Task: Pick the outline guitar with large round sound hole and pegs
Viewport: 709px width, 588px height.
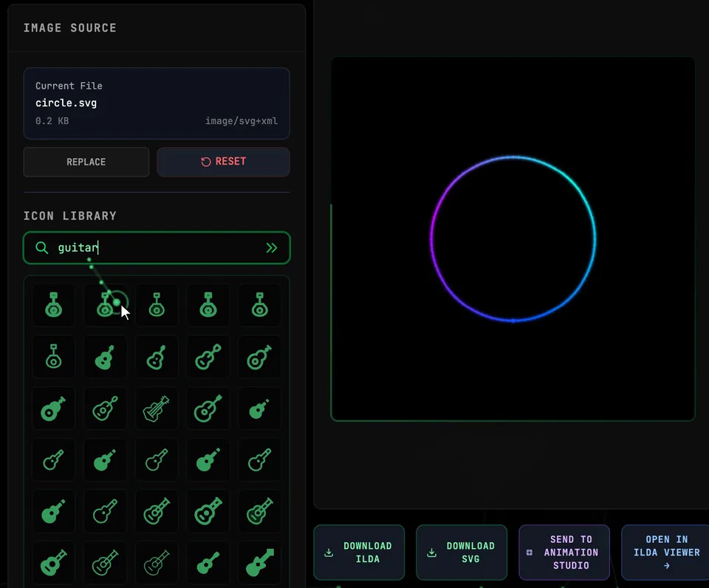Action: pyautogui.click(x=259, y=357)
